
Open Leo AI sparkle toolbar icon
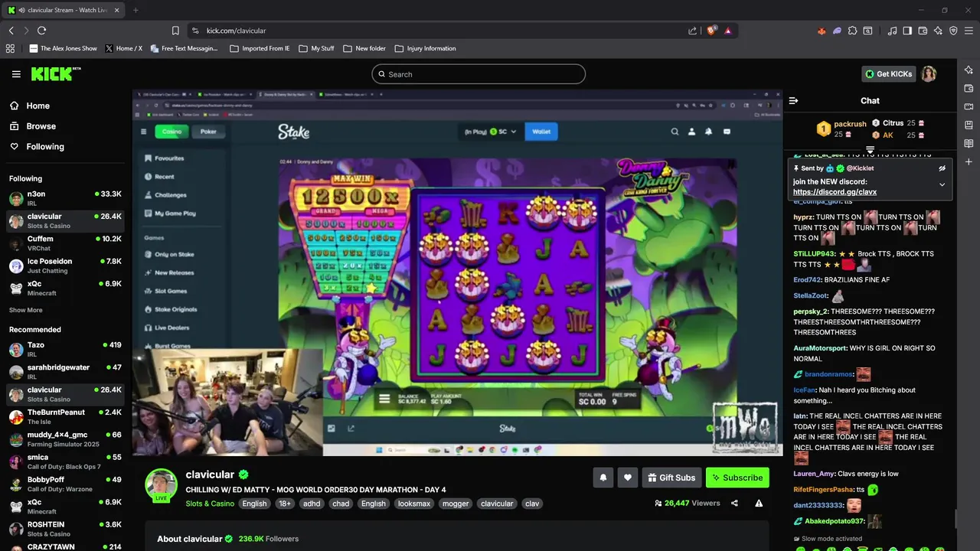tap(938, 31)
